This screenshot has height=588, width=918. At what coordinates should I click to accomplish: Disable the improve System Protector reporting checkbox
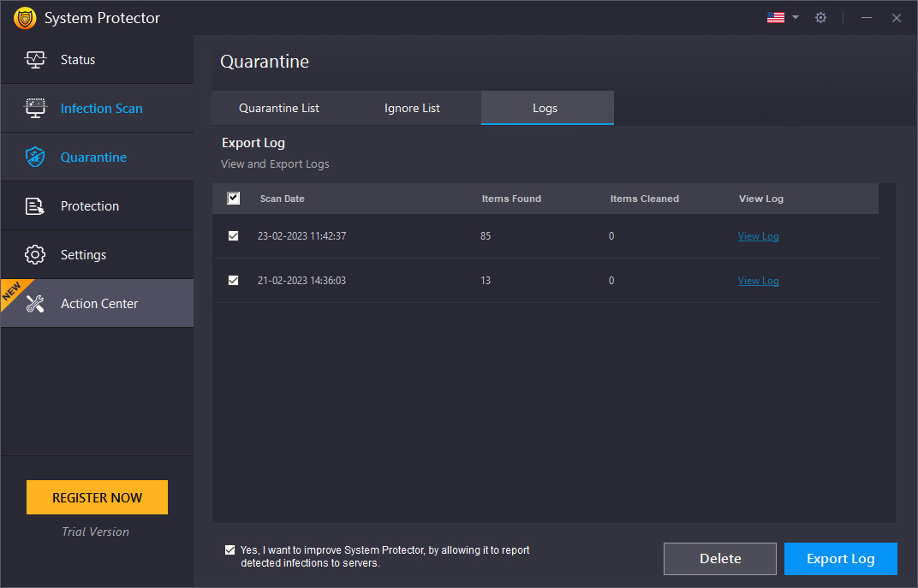tap(229, 549)
